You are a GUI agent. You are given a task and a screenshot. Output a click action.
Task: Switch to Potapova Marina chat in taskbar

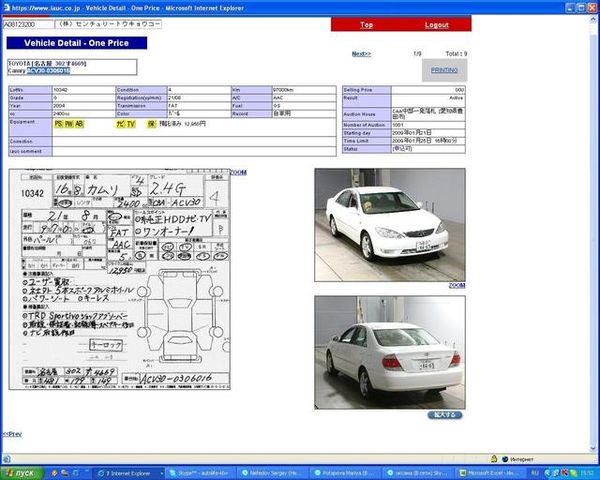pos(344,473)
